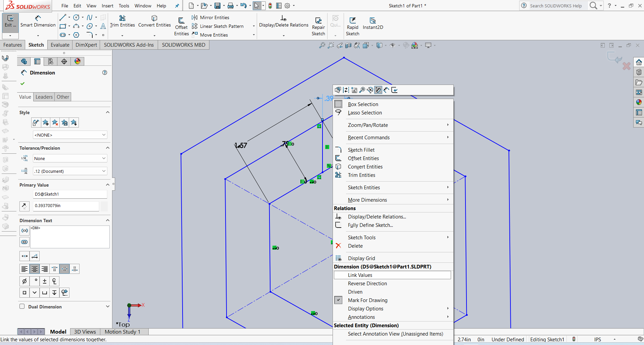Collapse the Tolerance/Precision section
644x345 pixels.
[x=108, y=148]
